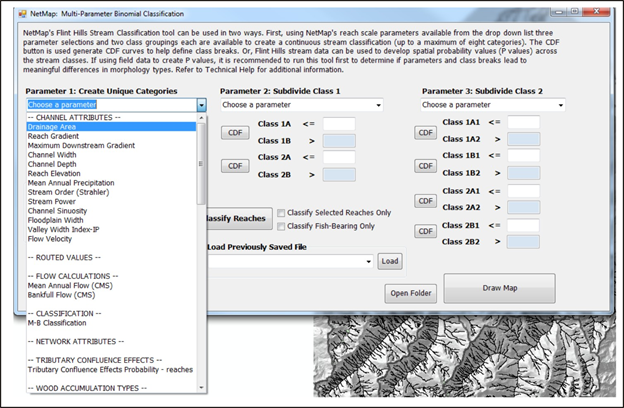Open Parameter 3 Subdivide Class 2 dropdown
Viewport: 624px width, 408px height.
pyautogui.click(x=493, y=105)
